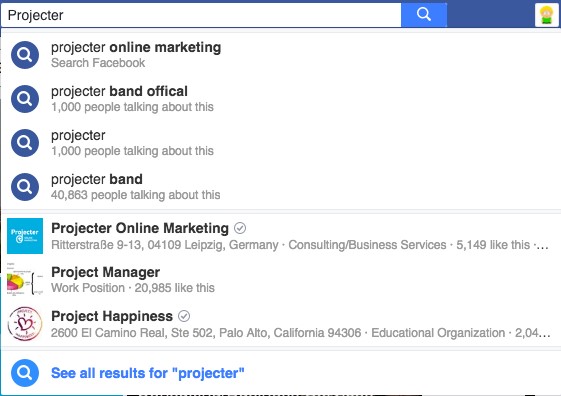See all results for "projecter"
Viewport: 561px width, 396px height.
148,373
